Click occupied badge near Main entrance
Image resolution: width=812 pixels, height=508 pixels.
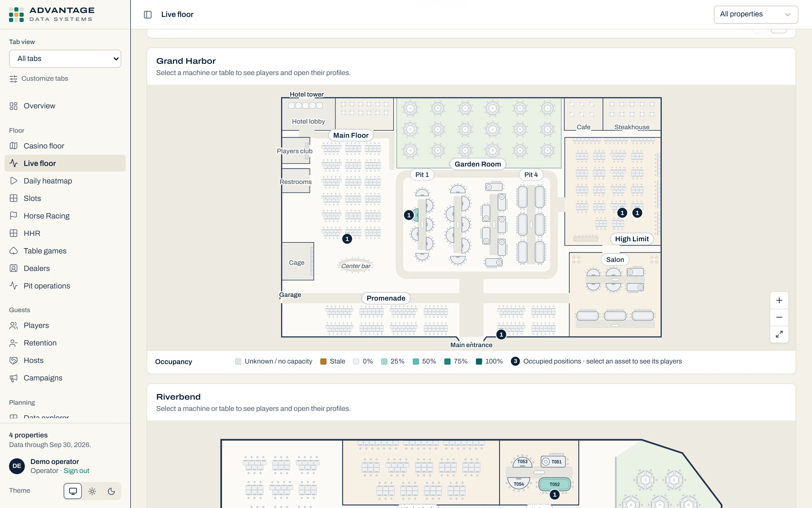click(x=501, y=335)
